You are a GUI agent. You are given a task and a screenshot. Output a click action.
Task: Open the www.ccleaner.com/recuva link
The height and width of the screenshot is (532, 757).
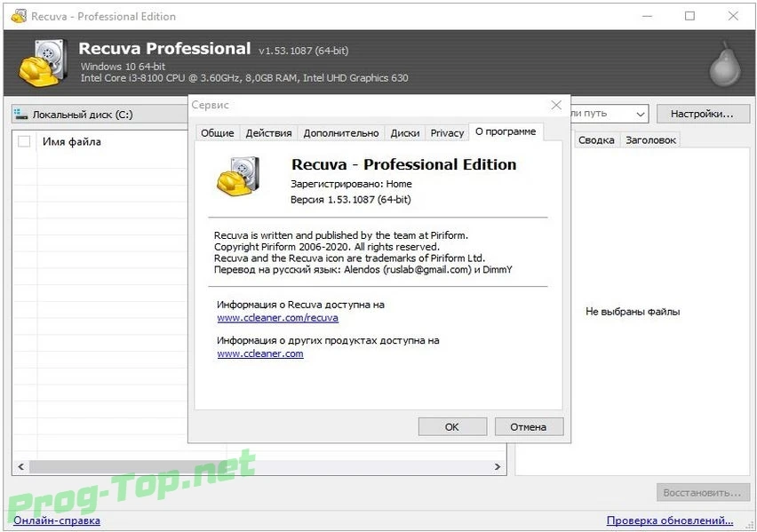pos(277,318)
